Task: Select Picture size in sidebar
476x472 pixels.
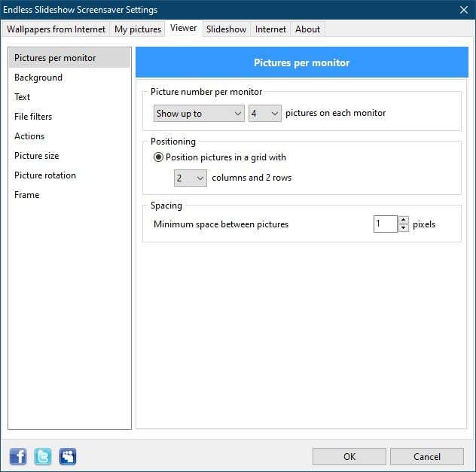Action: coord(69,156)
